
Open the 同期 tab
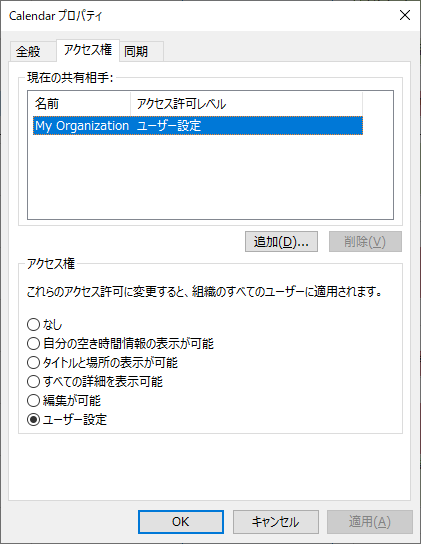pyautogui.click(x=141, y=51)
